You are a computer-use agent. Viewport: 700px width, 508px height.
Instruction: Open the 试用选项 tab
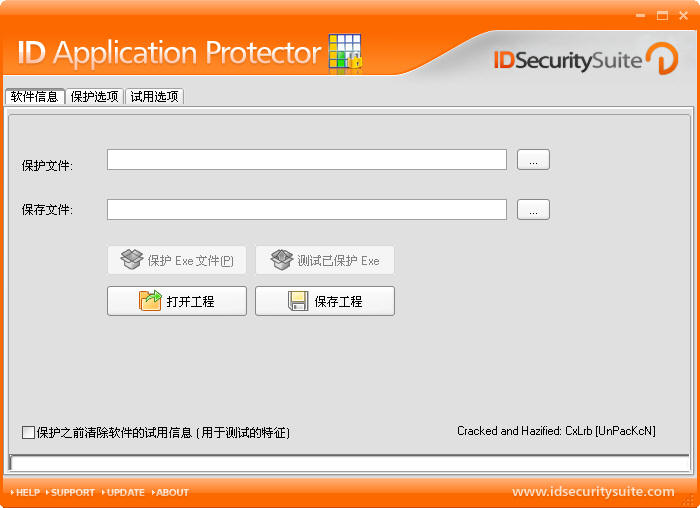tap(154, 97)
